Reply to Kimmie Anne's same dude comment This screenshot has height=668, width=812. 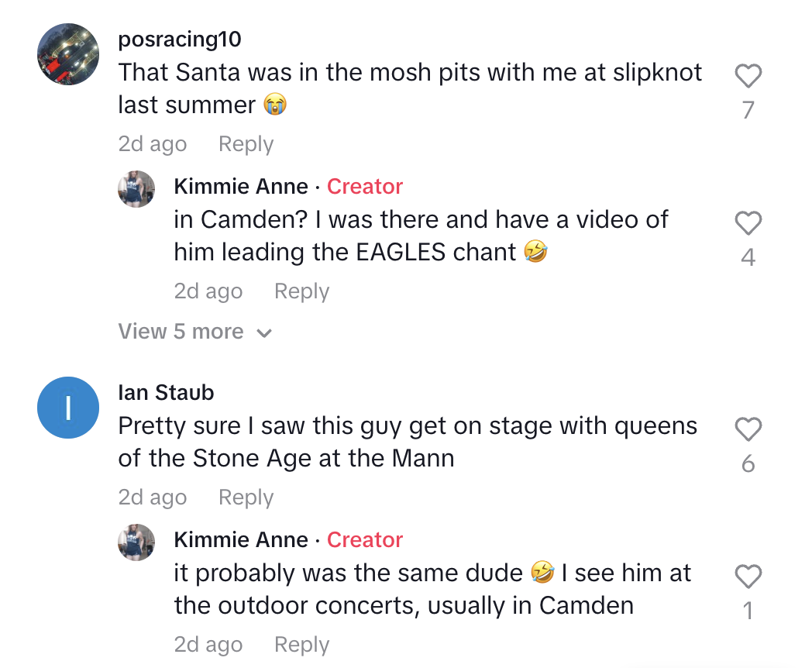(301, 645)
